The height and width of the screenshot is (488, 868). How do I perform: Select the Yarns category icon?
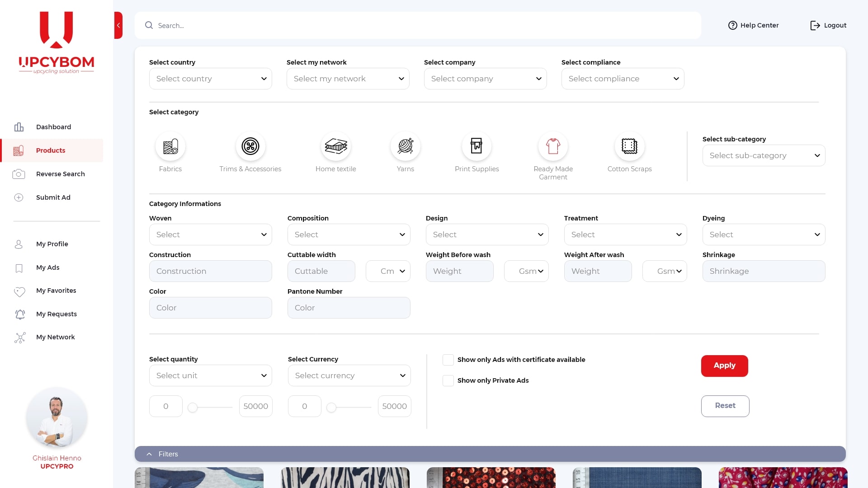pos(405,146)
